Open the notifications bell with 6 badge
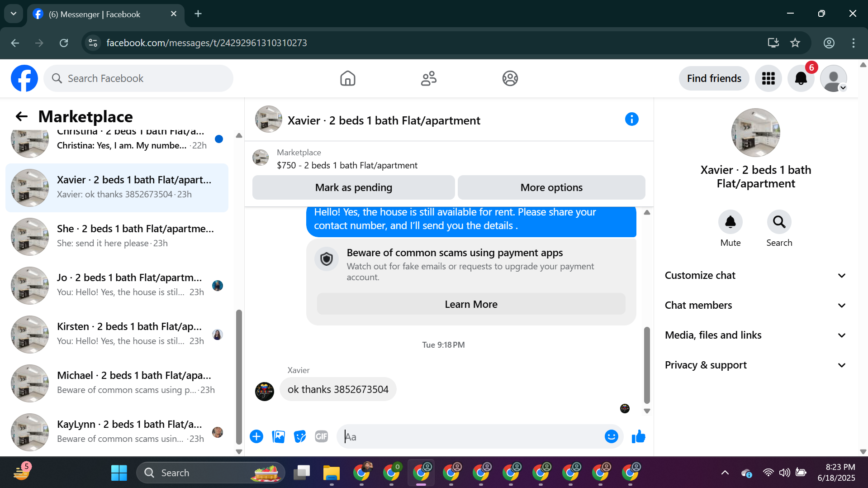This screenshot has width=868, height=488. (801, 78)
